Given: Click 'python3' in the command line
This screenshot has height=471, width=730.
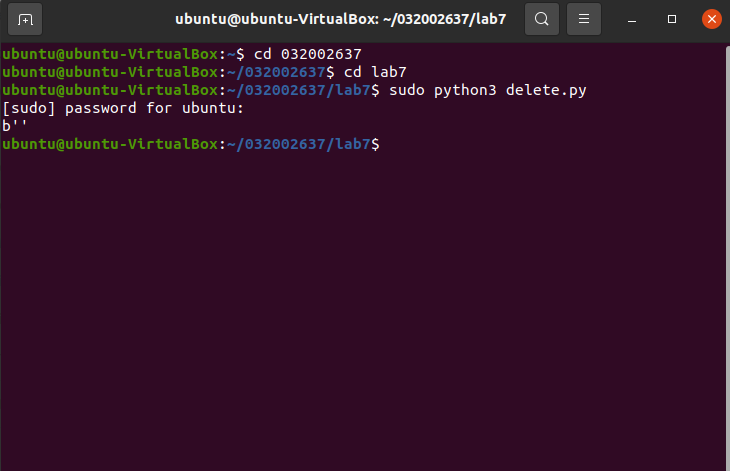Looking at the screenshot, I should tap(464, 90).
